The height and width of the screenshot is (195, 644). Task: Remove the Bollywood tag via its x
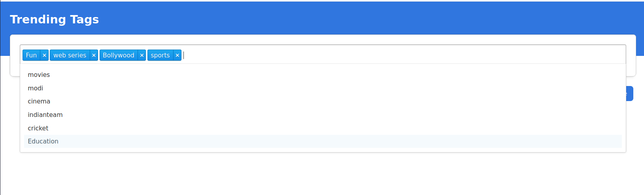point(142,55)
